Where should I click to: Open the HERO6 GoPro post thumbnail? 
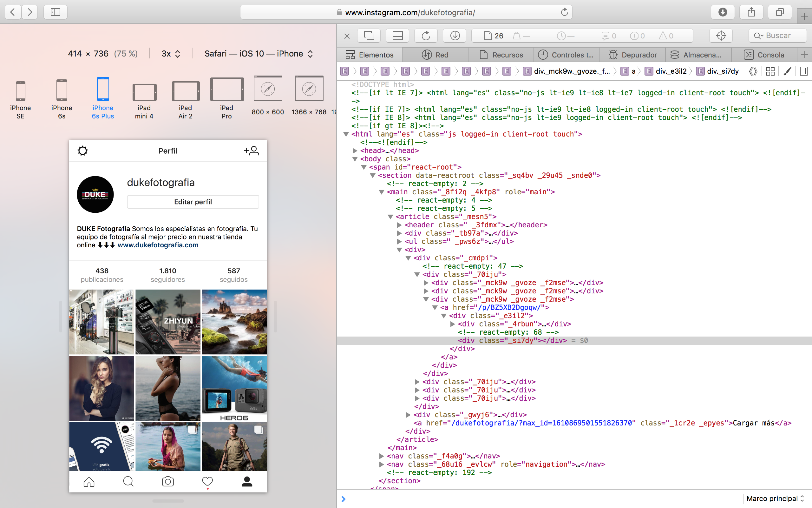234,388
